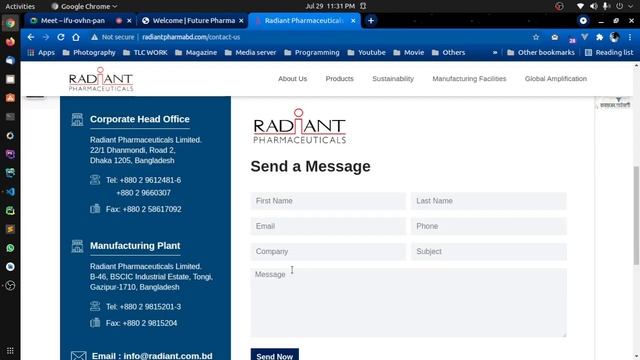Click the date and time clock
Image resolution: width=640 pixels, height=360 pixels.
(x=330, y=6)
